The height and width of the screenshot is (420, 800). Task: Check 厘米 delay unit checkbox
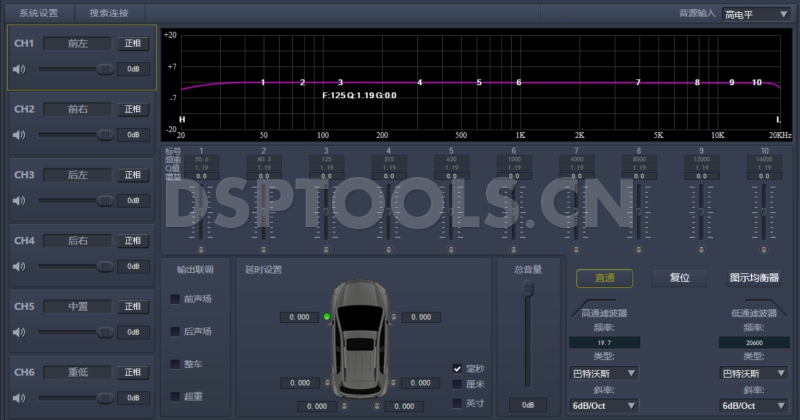457,384
